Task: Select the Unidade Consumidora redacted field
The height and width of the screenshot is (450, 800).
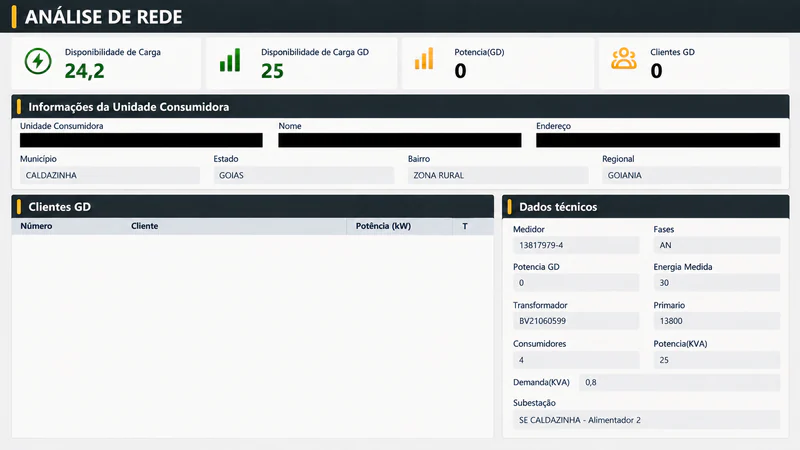Action: click(141, 140)
